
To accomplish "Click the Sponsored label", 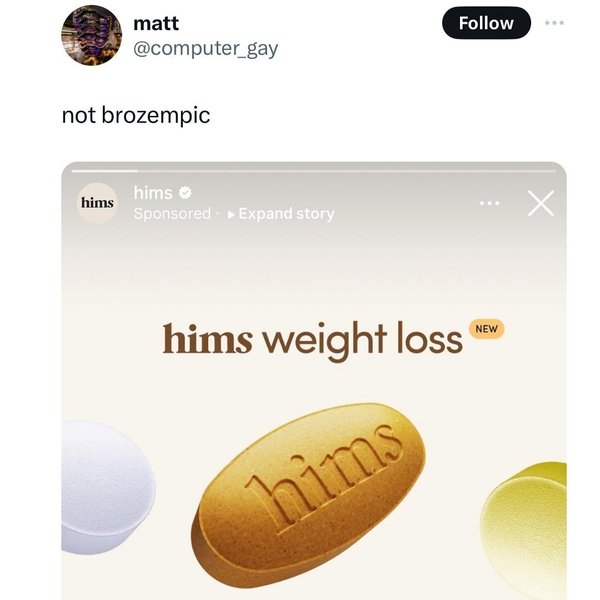I will (x=172, y=214).
